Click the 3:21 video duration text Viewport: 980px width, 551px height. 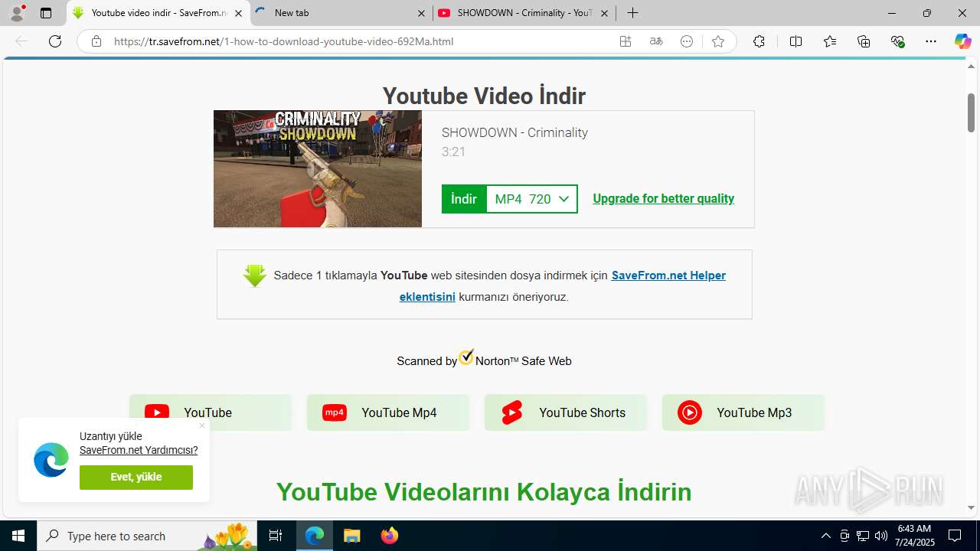[453, 152]
